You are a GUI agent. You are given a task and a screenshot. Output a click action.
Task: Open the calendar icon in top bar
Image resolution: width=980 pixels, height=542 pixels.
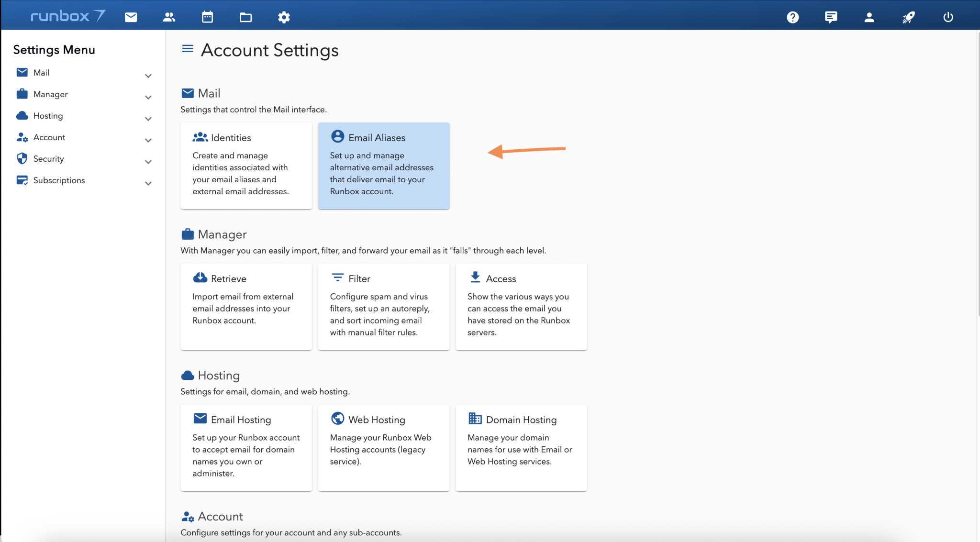point(207,17)
